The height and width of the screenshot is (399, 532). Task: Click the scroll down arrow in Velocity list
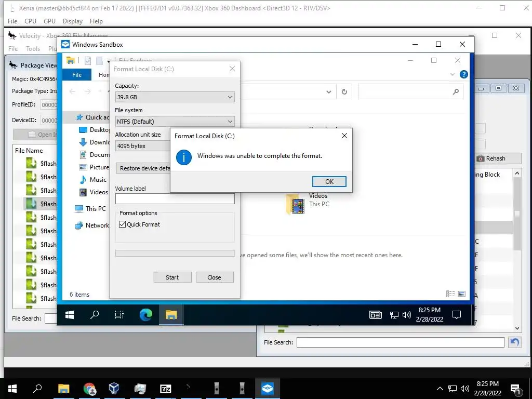[x=517, y=328]
